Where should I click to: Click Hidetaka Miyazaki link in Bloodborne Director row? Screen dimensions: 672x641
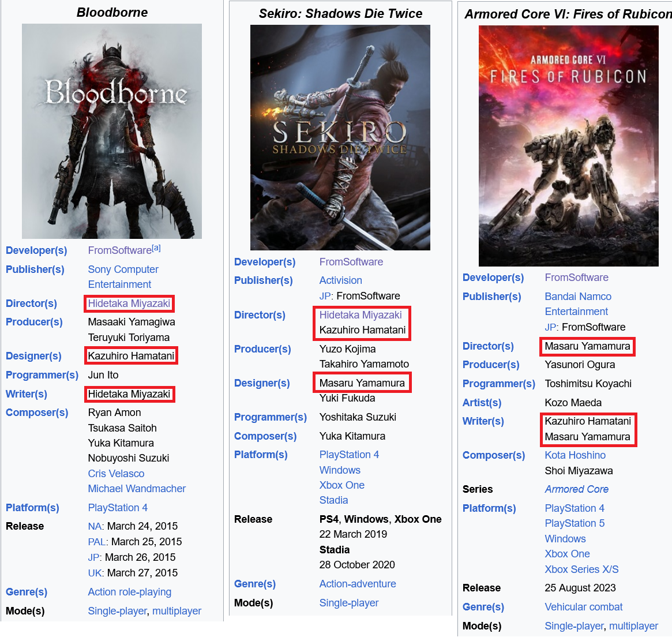point(129,303)
